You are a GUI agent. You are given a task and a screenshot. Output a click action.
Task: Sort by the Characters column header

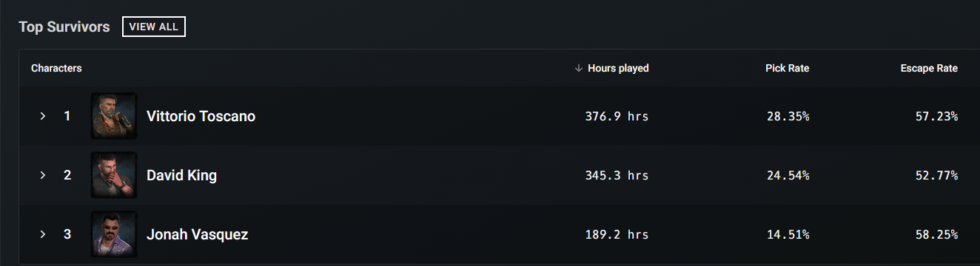(56, 68)
